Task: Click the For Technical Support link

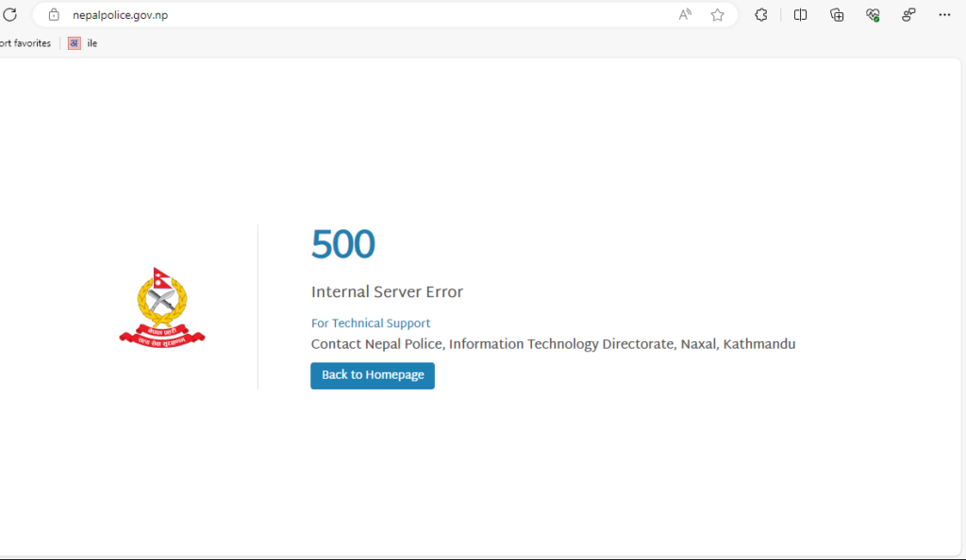Action: [x=371, y=323]
